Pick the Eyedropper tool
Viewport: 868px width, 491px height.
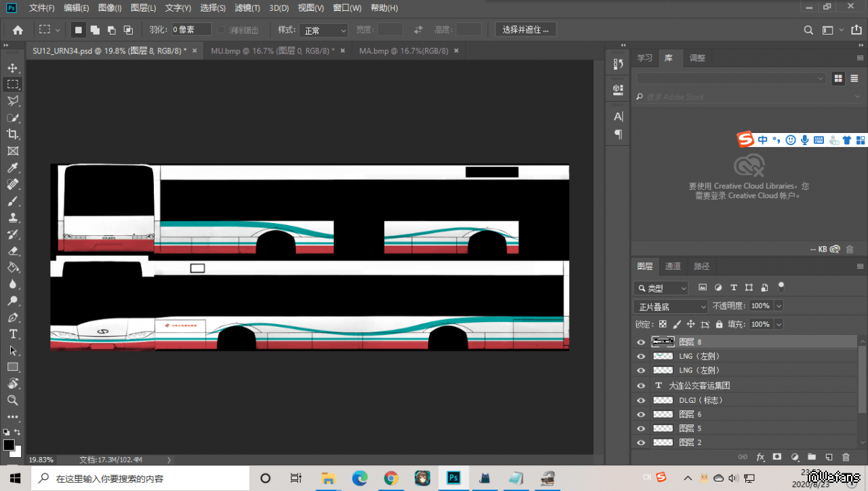12,168
